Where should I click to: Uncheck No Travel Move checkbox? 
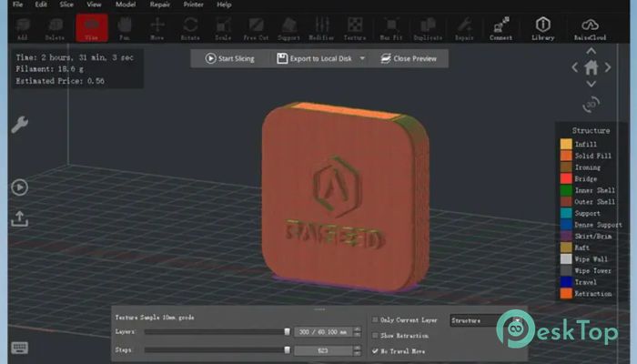point(375,351)
